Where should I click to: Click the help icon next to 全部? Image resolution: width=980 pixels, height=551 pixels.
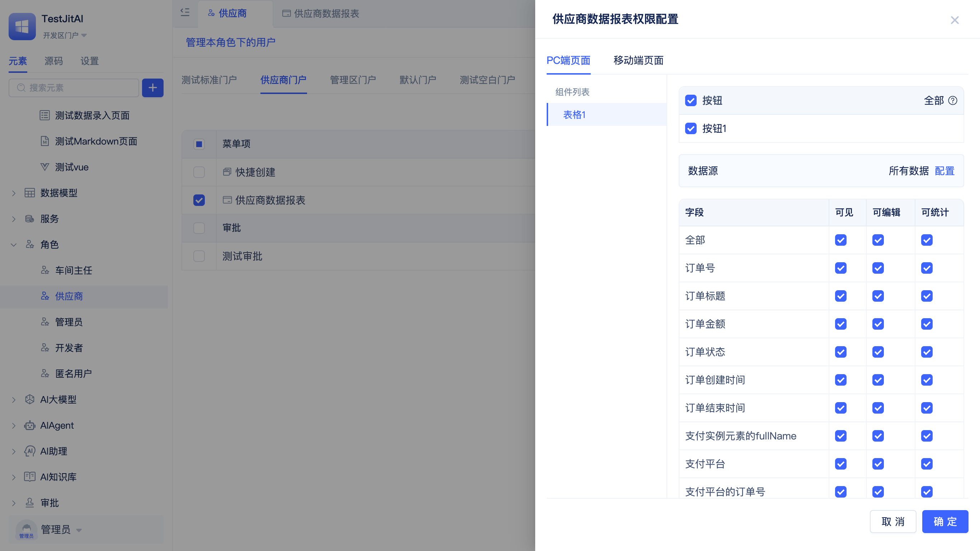click(x=953, y=100)
